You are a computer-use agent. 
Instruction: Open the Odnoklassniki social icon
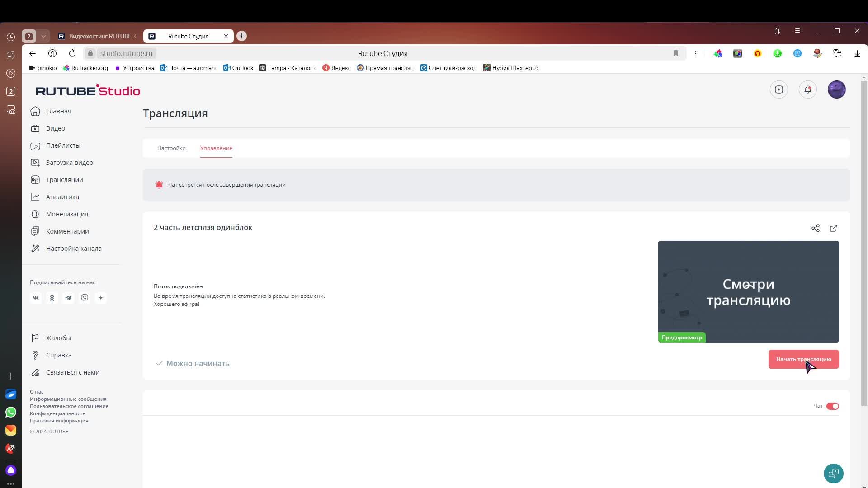coord(52,298)
